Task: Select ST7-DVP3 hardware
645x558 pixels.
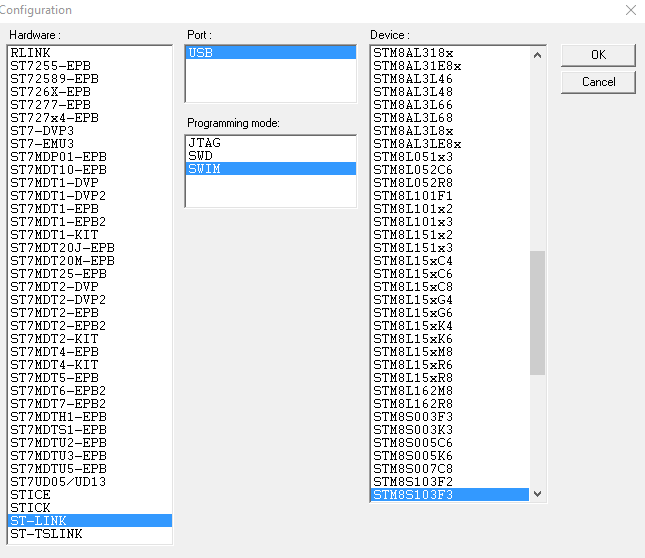Action: pyautogui.click(x=90, y=131)
